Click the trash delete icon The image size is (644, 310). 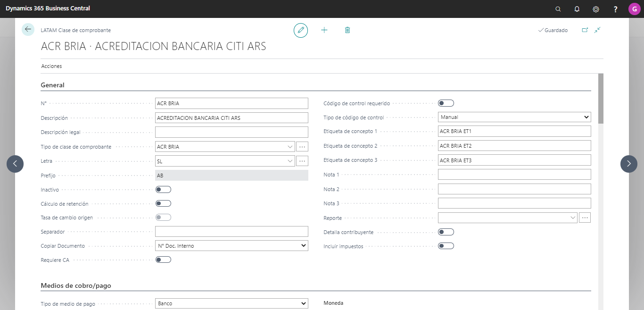[x=347, y=30]
